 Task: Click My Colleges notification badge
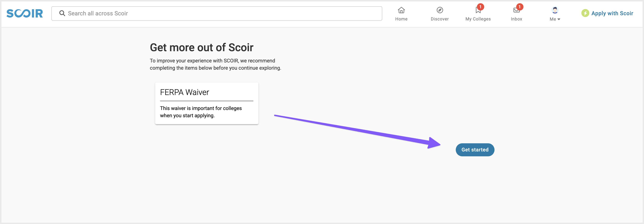pos(480,7)
